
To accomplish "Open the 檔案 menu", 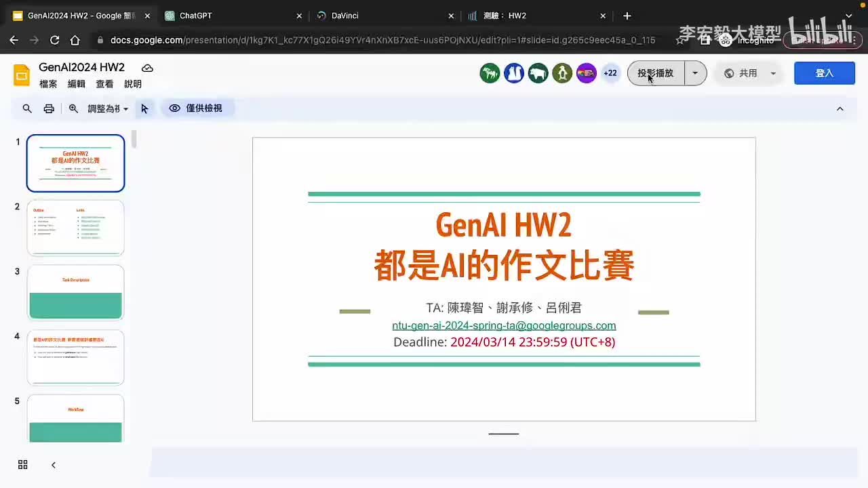I will [48, 84].
